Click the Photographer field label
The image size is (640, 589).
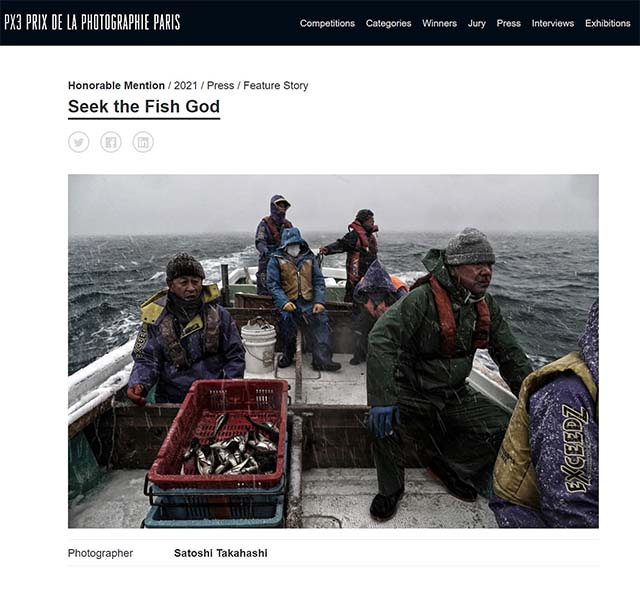[x=100, y=553]
